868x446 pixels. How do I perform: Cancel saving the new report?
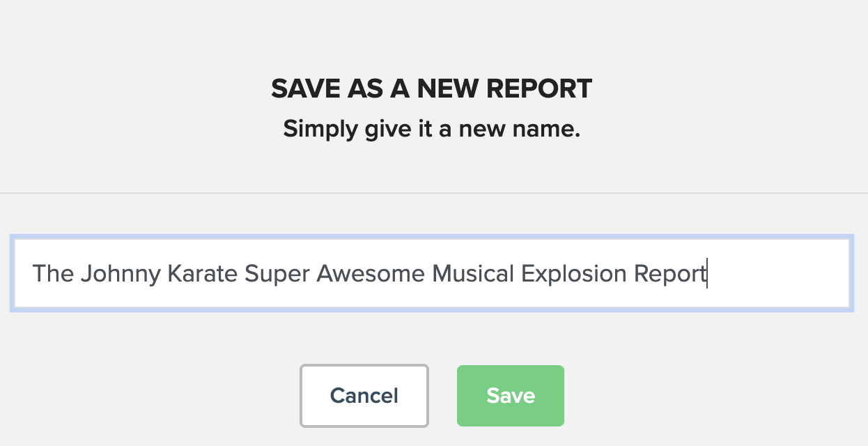pyautogui.click(x=364, y=395)
